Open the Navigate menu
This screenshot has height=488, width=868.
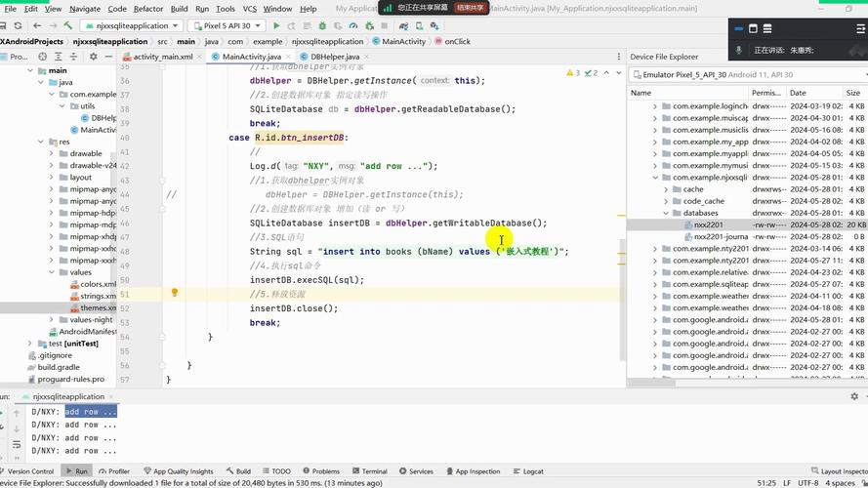coord(84,9)
